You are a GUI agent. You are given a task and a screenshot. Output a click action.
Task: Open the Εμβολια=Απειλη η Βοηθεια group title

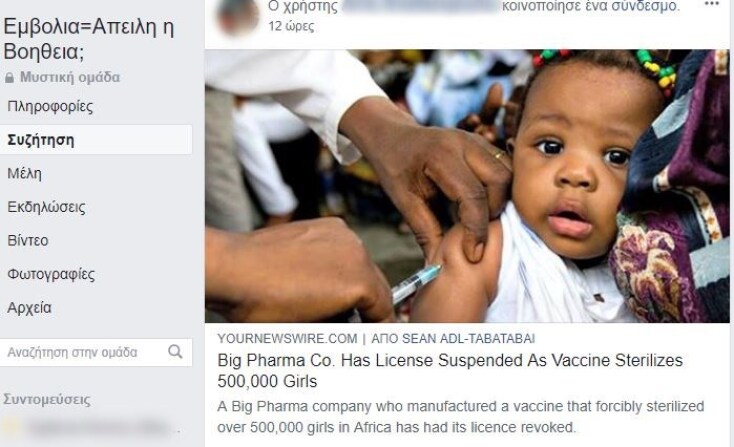(x=88, y=39)
